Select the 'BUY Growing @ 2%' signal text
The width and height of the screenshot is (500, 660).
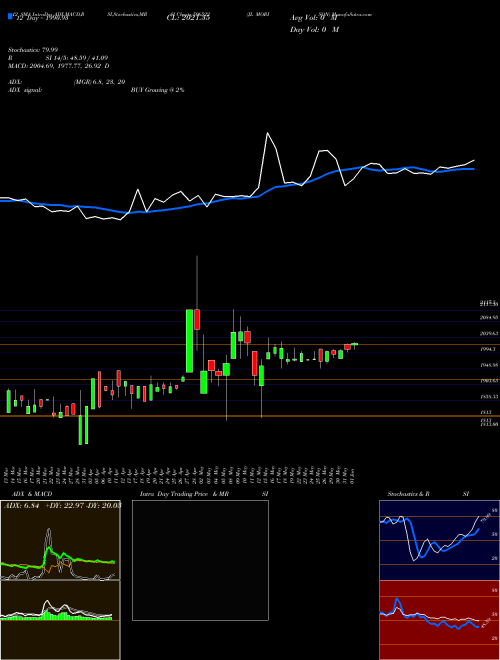(157, 90)
